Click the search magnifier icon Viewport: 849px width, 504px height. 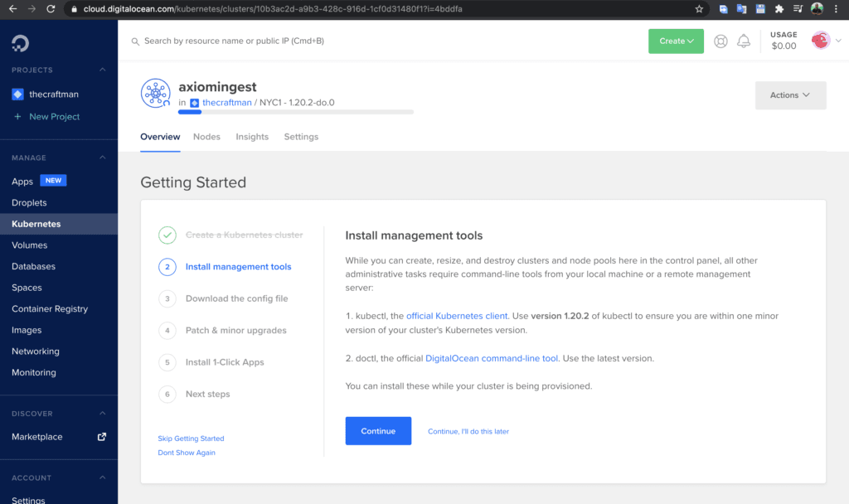point(135,41)
